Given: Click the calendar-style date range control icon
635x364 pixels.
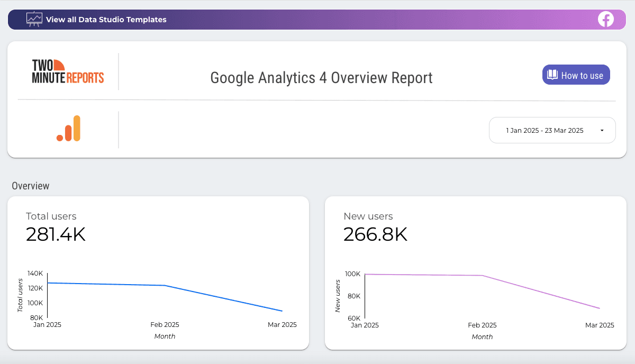Looking at the screenshot, I should (552, 130).
